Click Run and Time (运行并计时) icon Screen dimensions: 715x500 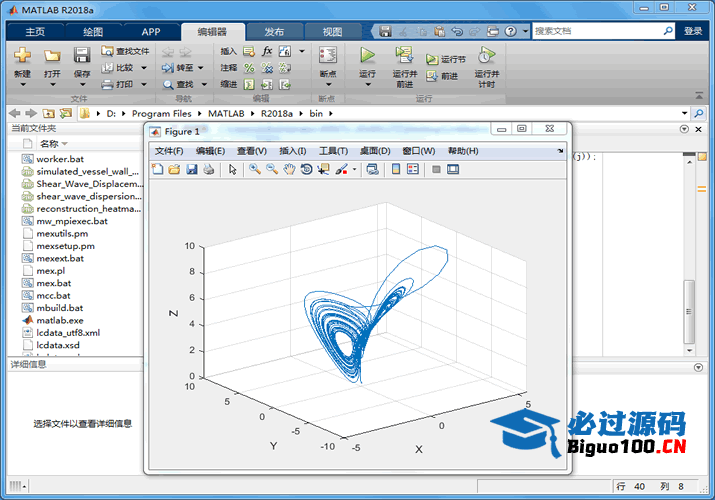(487, 55)
